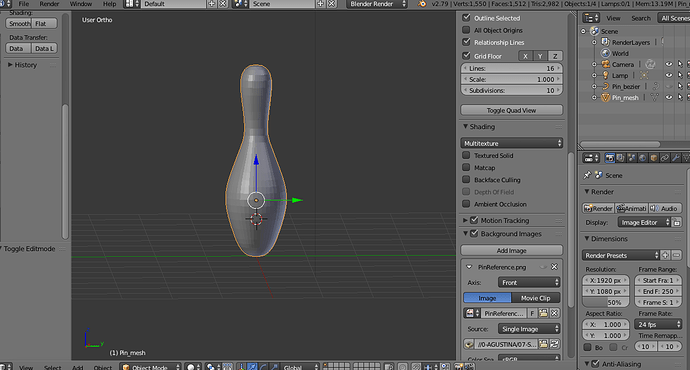This screenshot has height=370, width=690.
Task: Click the Blender logo in the info header
Action: [x=422, y=4]
